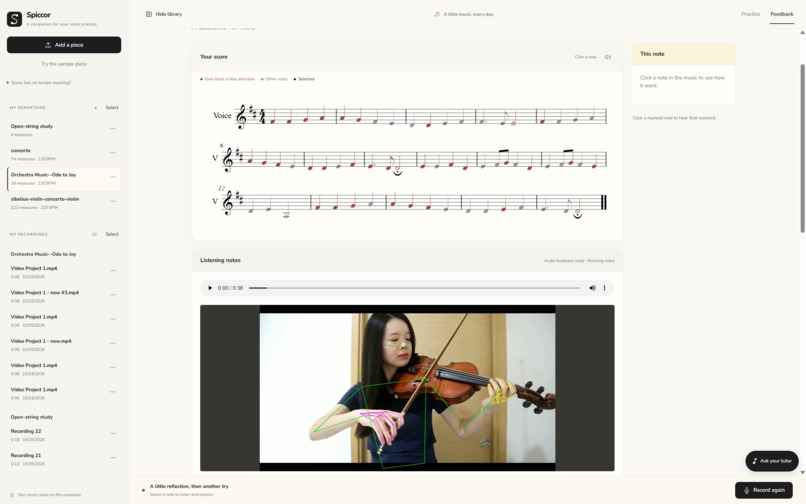The image size is (806, 504).
Task: Click the Add a piece button
Action: 64,45
